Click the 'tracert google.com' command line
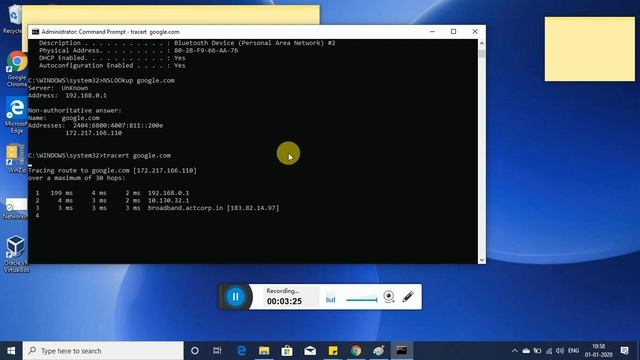640x360 pixels. tap(100, 156)
